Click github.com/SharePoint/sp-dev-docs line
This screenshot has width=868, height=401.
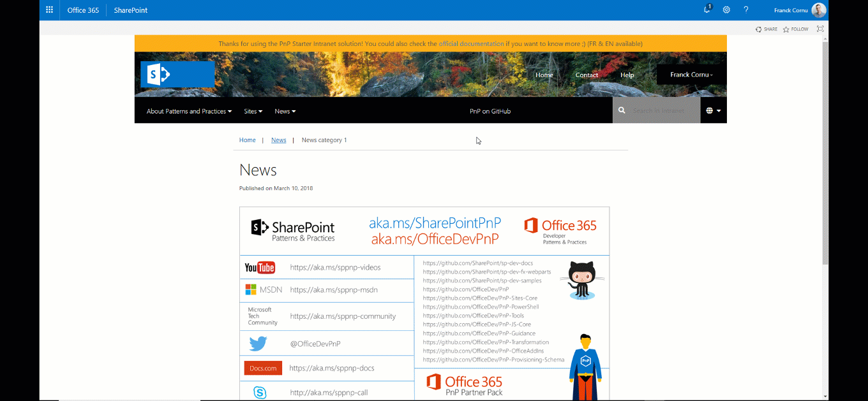coord(477,263)
